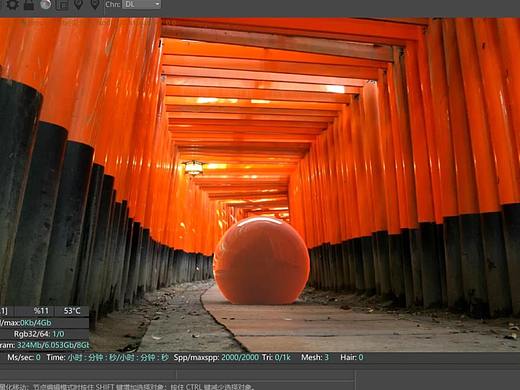The width and height of the screenshot is (520, 390).
Task: Click the rendered orange sphere in the viewport
Action: (261, 261)
